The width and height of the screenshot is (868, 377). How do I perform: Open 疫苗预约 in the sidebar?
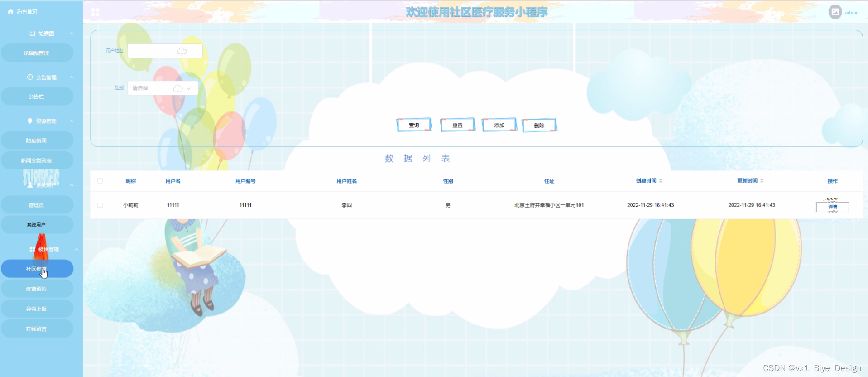pos(37,289)
